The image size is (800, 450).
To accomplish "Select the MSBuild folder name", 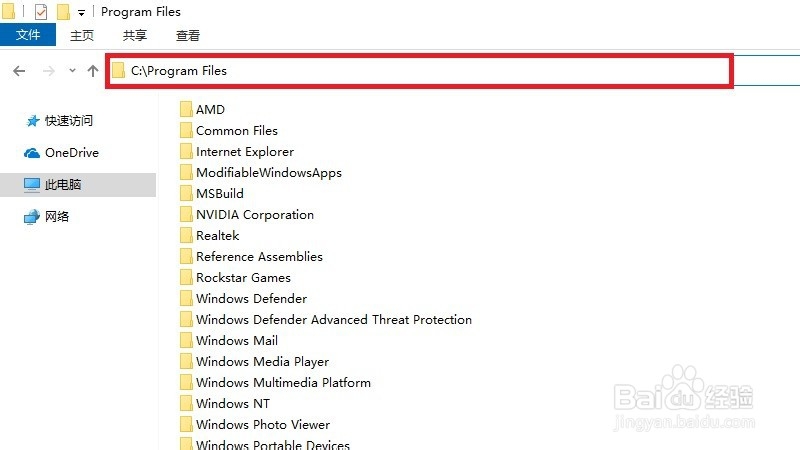I will click(220, 194).
